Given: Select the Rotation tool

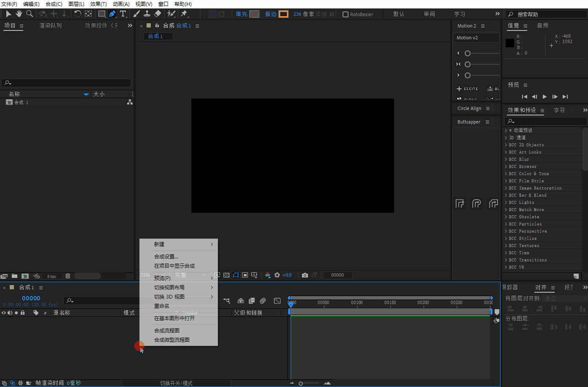Looking at the screenshot, I should 77,14.
